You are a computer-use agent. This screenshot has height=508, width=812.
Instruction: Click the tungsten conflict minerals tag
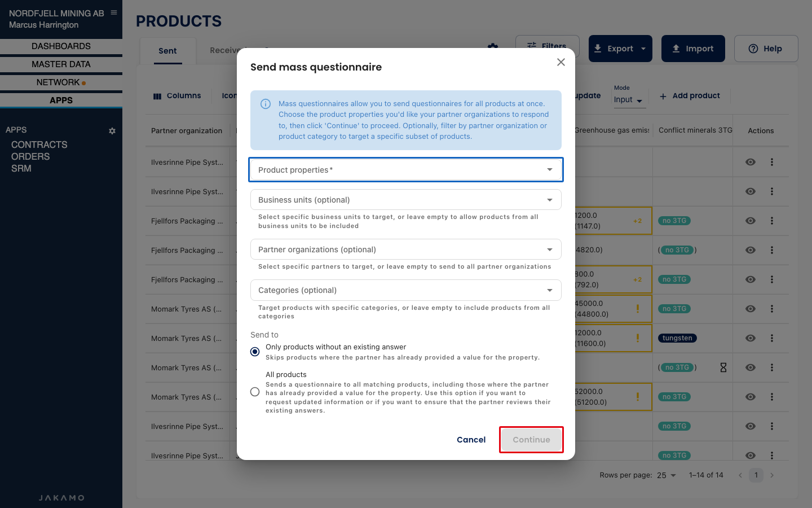[677, 338]
